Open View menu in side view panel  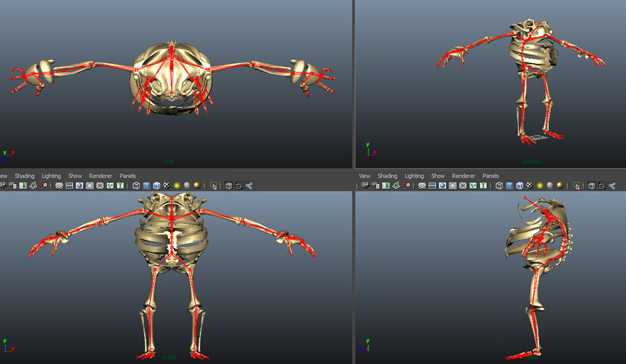coord(364,176)
